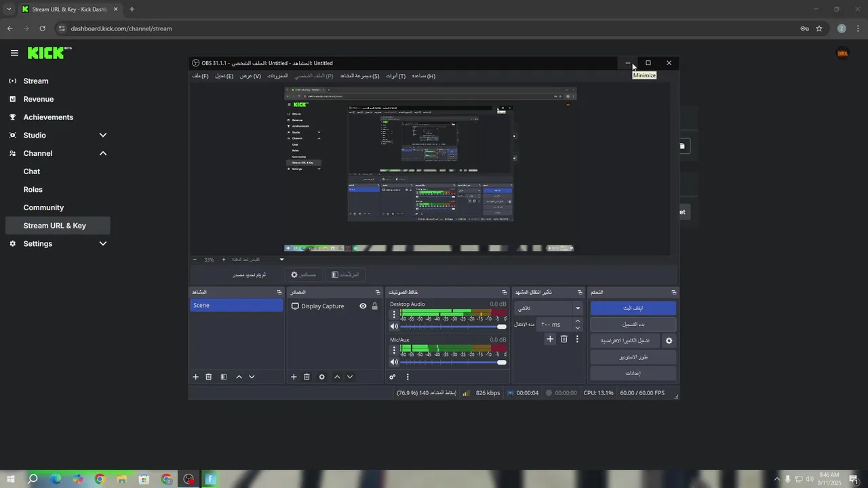The height and width of the screenshot is (488, 868).
Task: Toggle Display Capture lock
Action: pyautogui.click(x=374, y=306)
